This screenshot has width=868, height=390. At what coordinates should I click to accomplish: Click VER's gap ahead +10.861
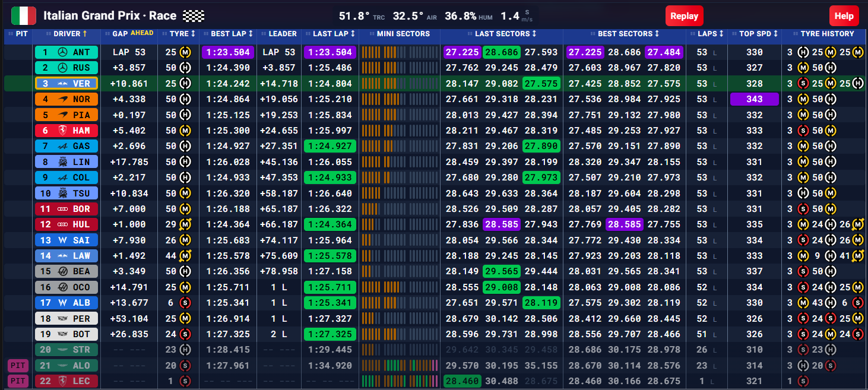[x=129, y=84]
